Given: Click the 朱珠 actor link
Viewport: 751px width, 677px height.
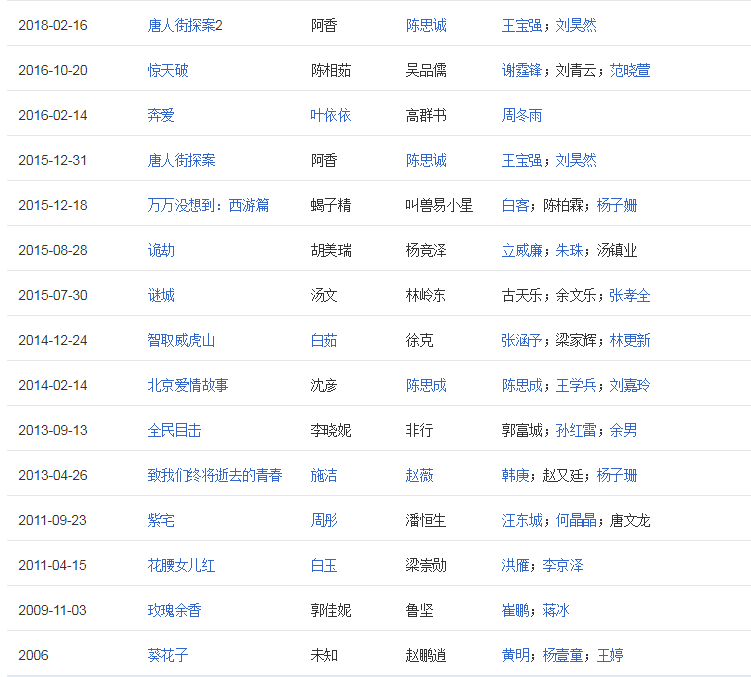Looking at the screenshot, I should [x=569, y=251].
